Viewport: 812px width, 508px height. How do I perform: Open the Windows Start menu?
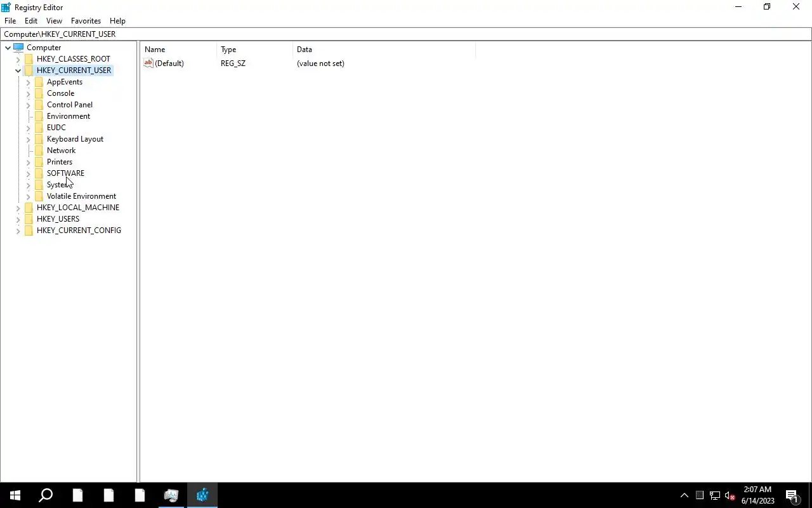click(x=15, y=495)
